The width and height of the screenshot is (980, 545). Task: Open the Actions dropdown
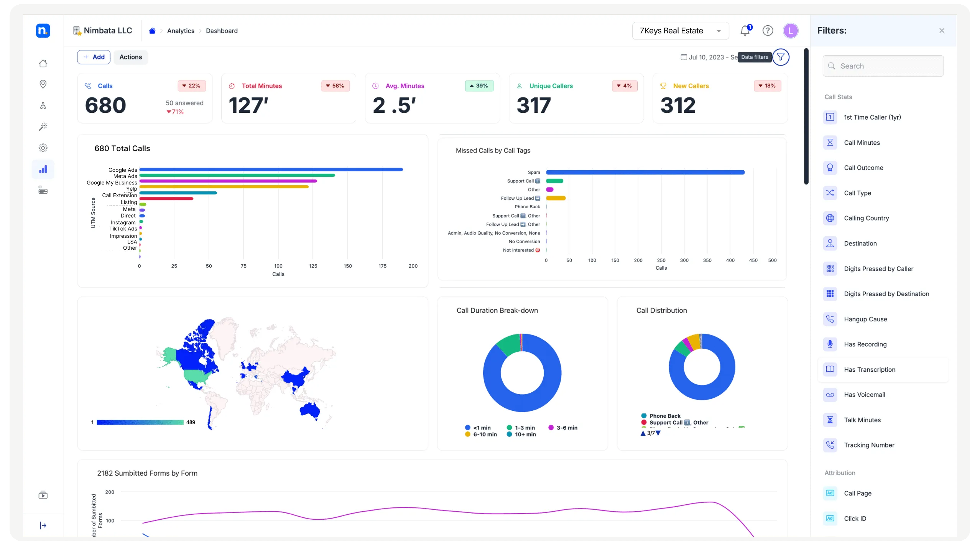[131, 57]
